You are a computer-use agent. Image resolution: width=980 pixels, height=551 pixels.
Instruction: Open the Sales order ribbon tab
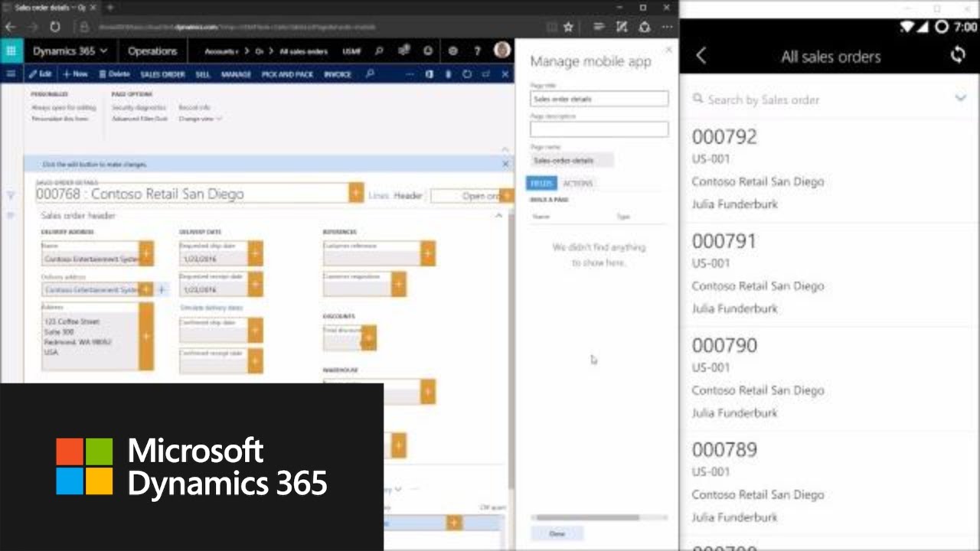tap(162, 74)
